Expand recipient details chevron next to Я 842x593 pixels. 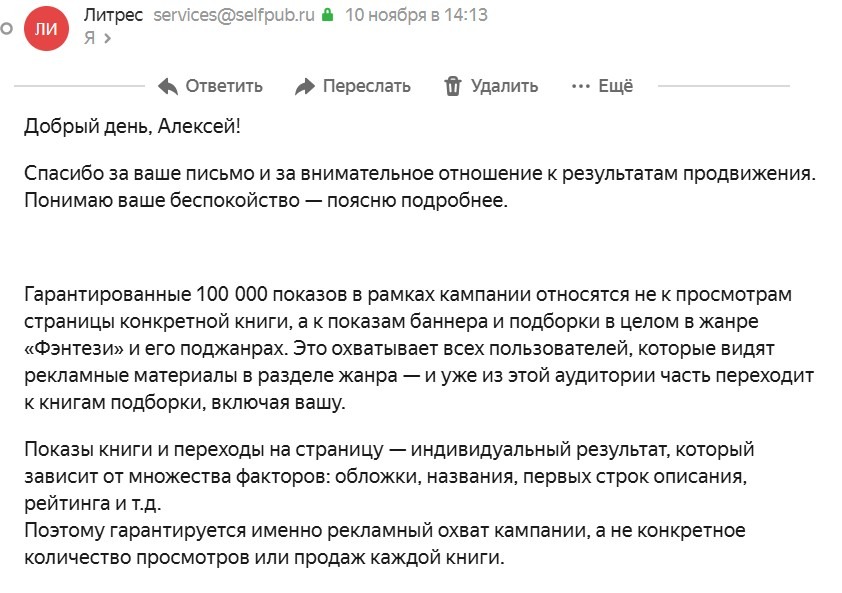pos(107,39)
